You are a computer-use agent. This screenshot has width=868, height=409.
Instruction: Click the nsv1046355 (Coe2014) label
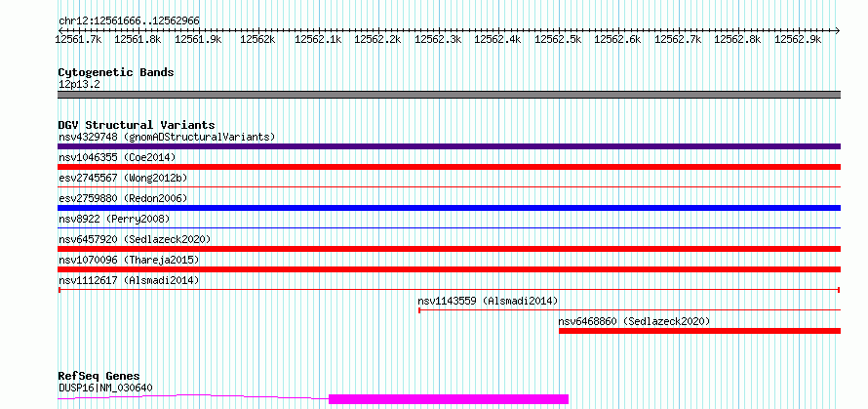(117, 157)
